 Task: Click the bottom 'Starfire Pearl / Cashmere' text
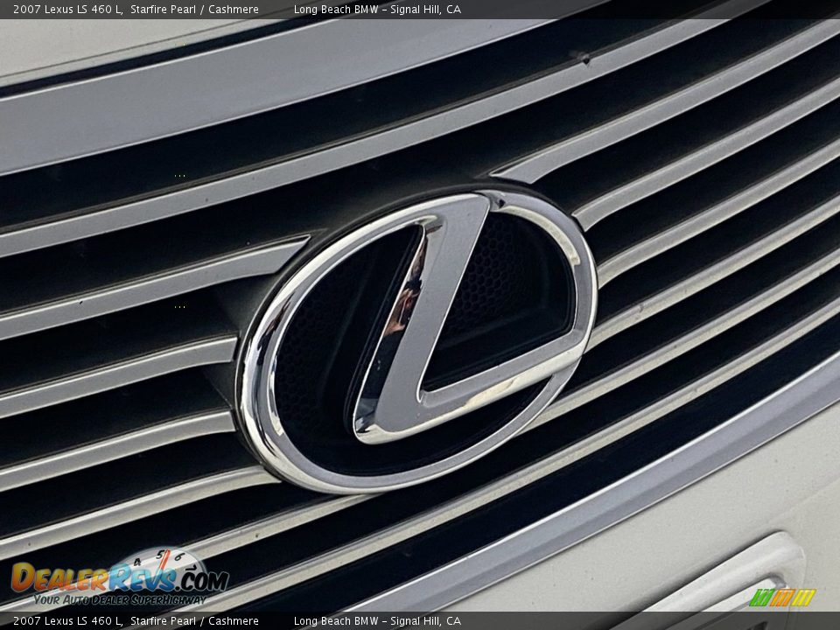tap(194, 621)
